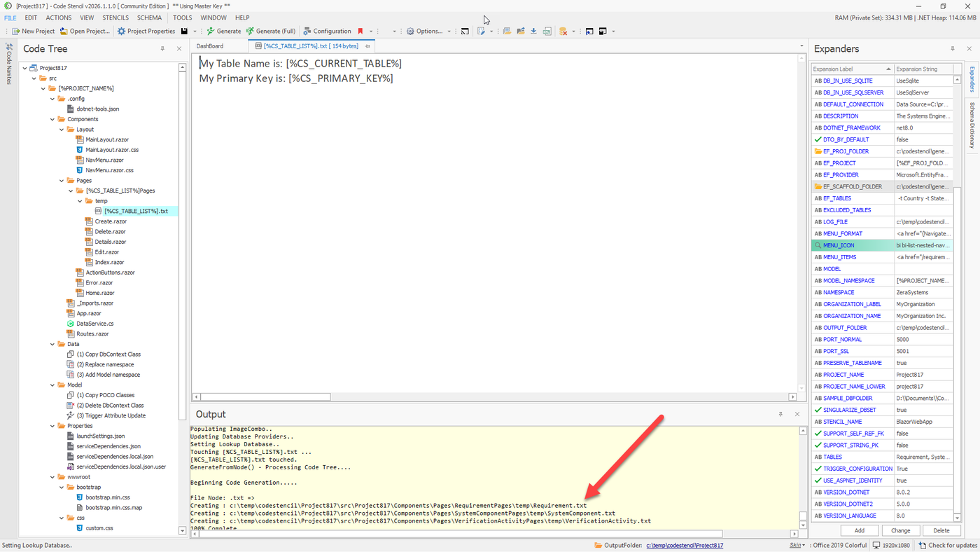Open Project Properties from toolbar
Image resolution: width=980 pixels, height=552 pixels.
(x=146, y=31)
